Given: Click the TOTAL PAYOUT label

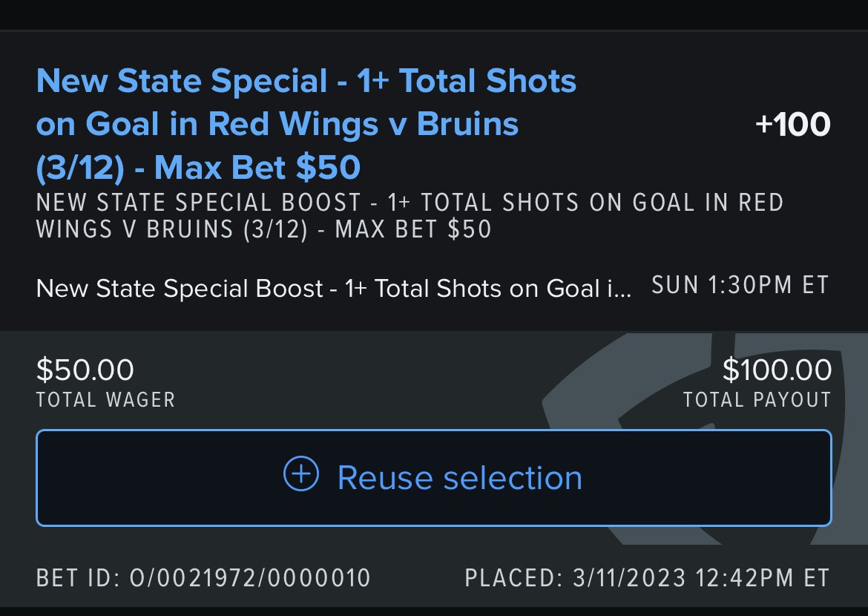Looking at the screenshot, I should 757,400.
